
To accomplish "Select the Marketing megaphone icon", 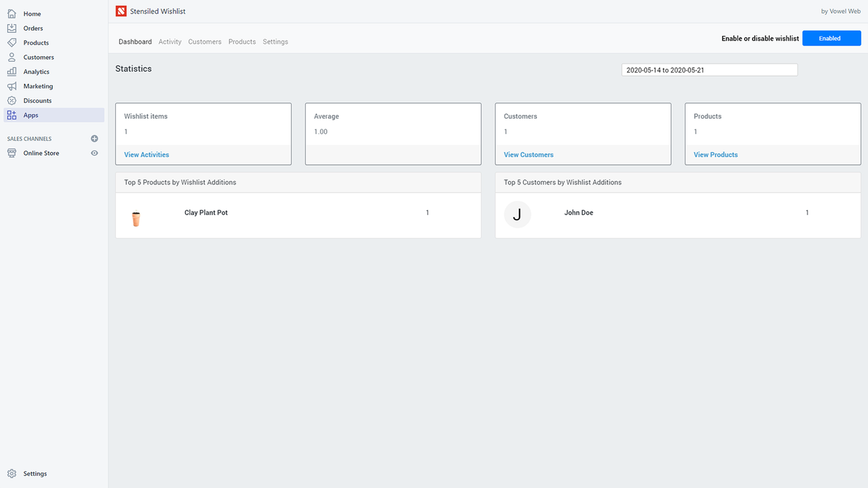I will 12,86.
